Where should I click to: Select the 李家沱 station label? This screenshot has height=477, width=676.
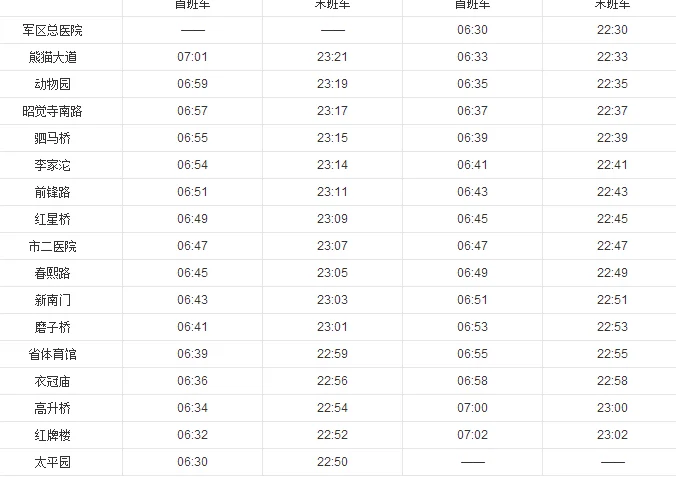53,165
